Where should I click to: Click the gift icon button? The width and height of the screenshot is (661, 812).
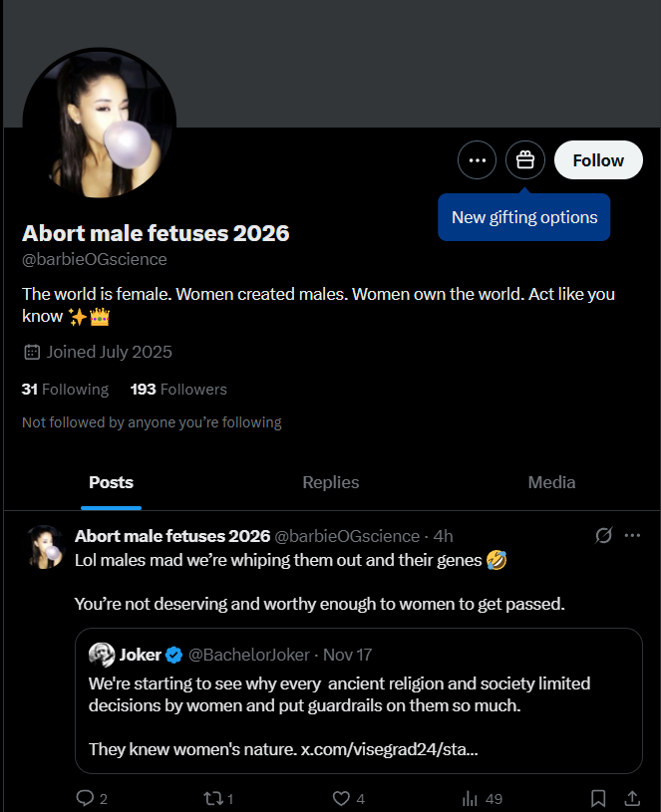(525, 159)
